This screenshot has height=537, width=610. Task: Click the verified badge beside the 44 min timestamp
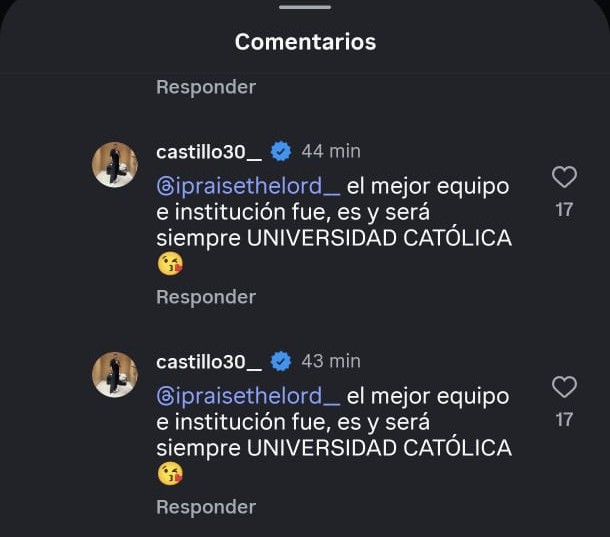(x=282, y=151)
